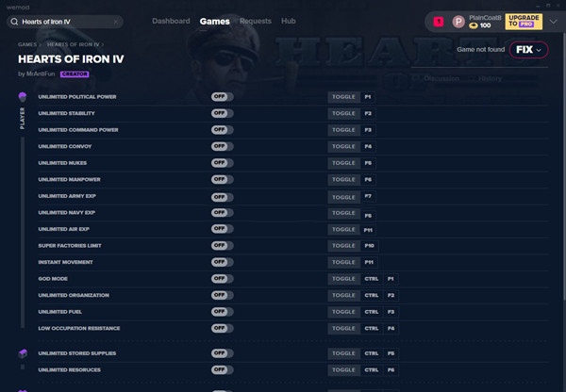Edit F1 key of Unlimited Political Power
This screenshot has width=566, height=392.
(x=368, y=97)
